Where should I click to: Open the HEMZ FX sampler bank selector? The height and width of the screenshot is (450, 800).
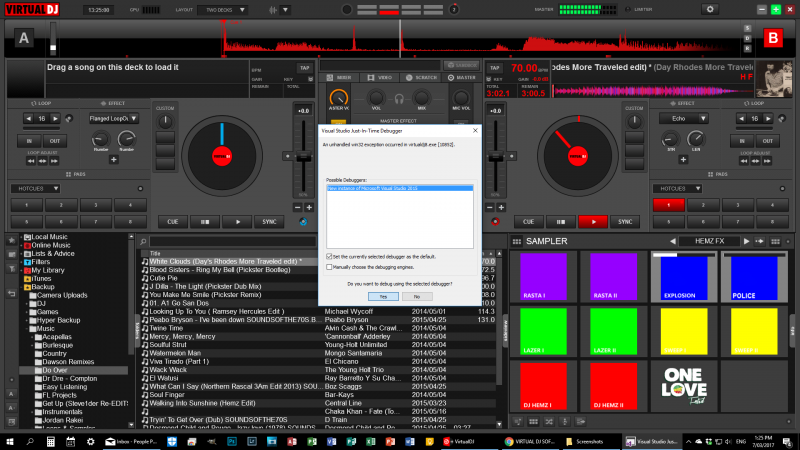(709, 241)
